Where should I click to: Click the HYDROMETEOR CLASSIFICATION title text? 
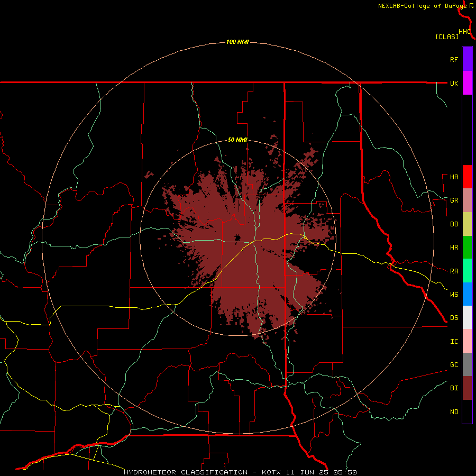186,472
